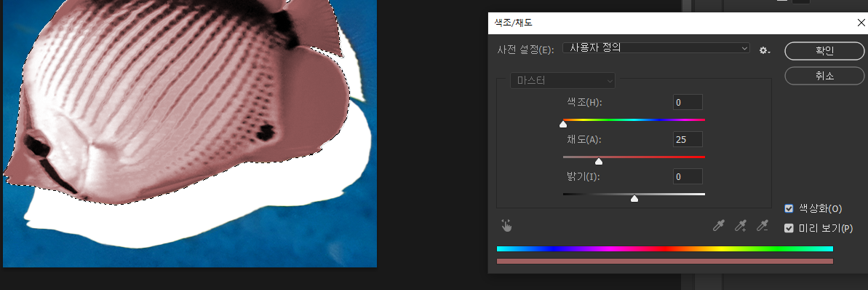The width and height of the screenshot is (868, 290).
Task: Select the subtract-from-sample eyedropper
Action: (763, 225)
